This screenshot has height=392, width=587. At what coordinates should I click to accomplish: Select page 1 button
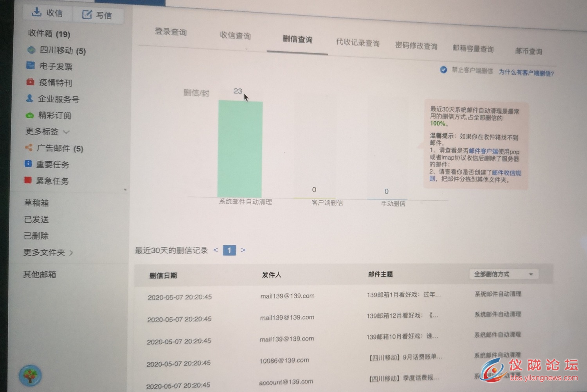pyautogui.click(x=229, y=250)
